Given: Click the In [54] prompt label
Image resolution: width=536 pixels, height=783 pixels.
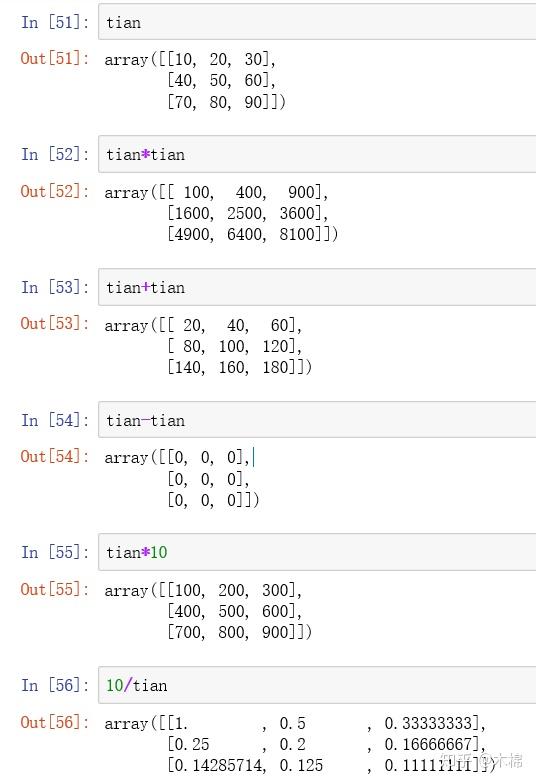Looking at the screenshot, I should (55, 420).
